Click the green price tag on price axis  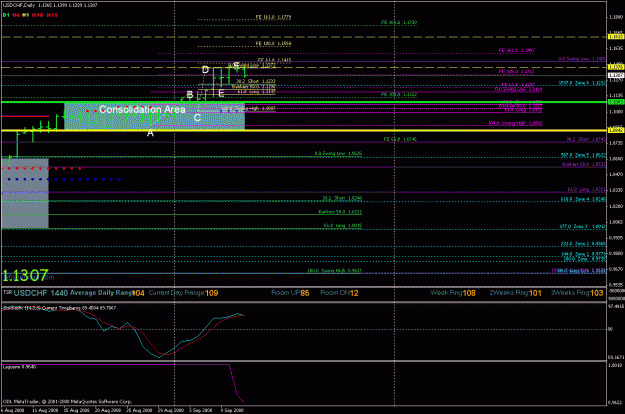[x=616, y=102]
